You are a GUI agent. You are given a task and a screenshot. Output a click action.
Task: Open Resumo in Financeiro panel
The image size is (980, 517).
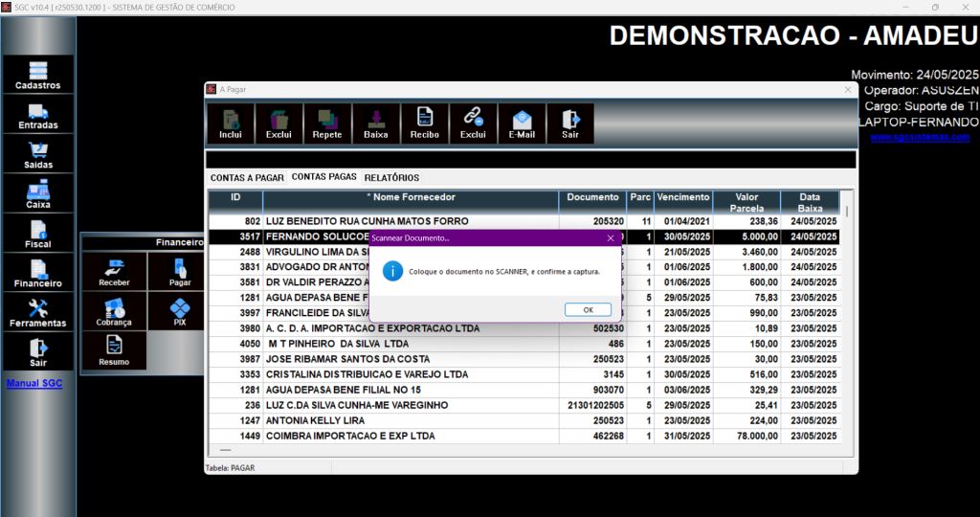coord(114,350)
